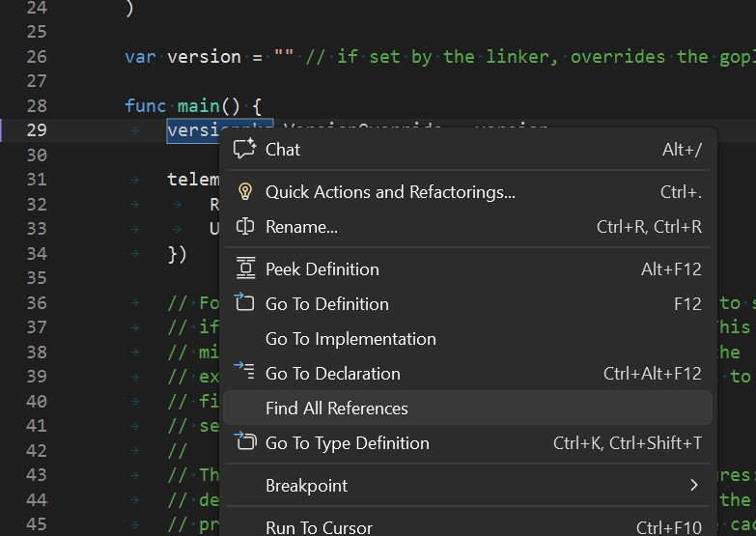Choose Go To Definition
The height and width of the screenshot is (536, 756).
click(467, 304)
